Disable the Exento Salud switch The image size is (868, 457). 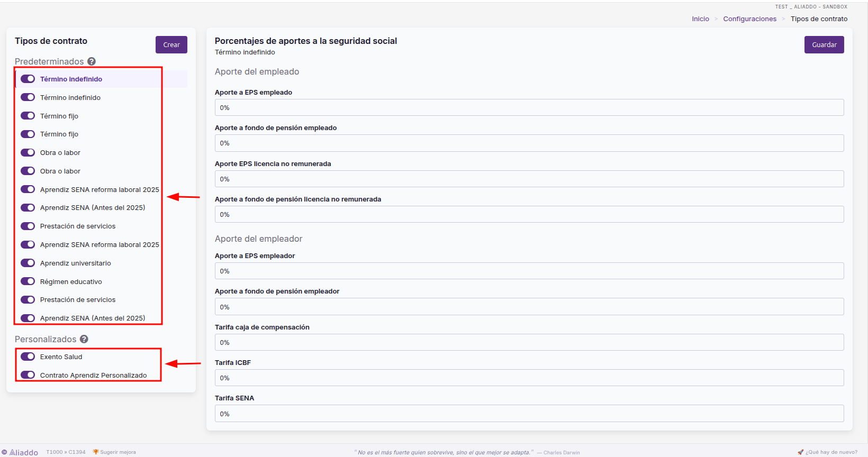28,357
